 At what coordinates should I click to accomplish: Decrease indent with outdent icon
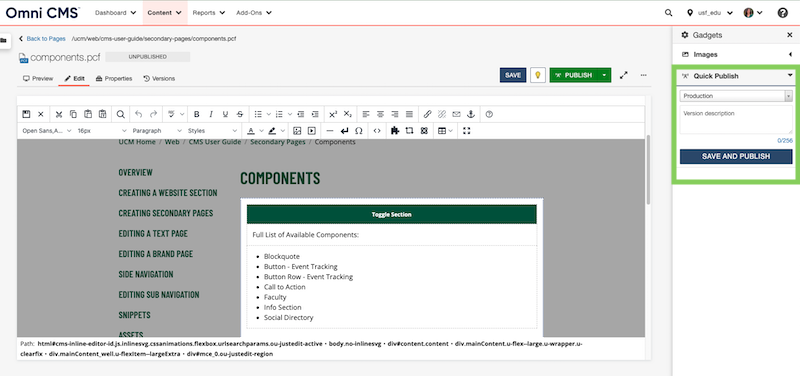pyautogui.click(x=301, y=114)
